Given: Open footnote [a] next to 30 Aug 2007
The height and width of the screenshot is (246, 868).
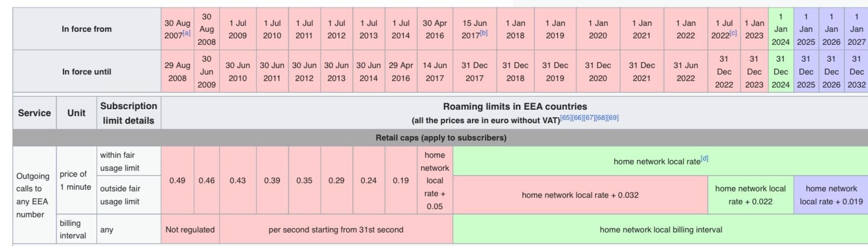Looking at the screenshot, I should tap(187, 33).
